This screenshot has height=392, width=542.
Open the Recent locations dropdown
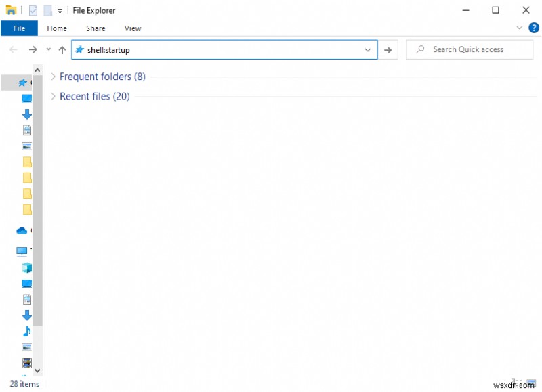click(49, 49)
